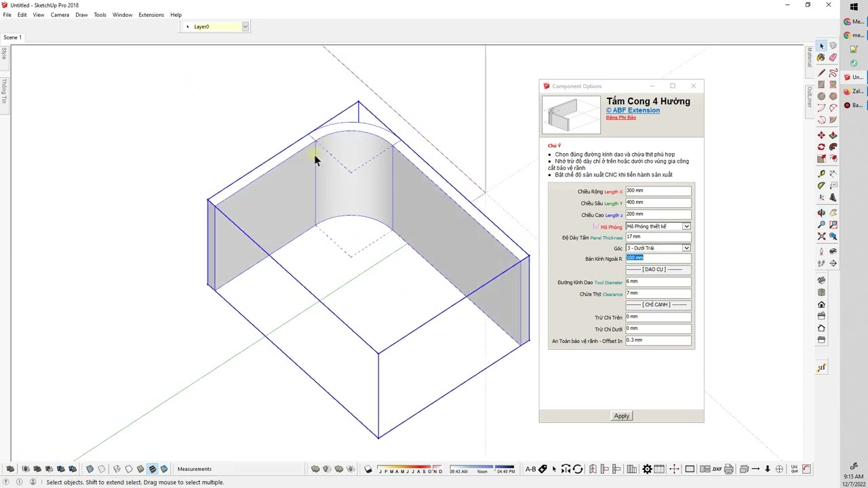Viewport: 868px width, 488px height.
Task: Enable the Wireframe face style
Action: (117, 469)
